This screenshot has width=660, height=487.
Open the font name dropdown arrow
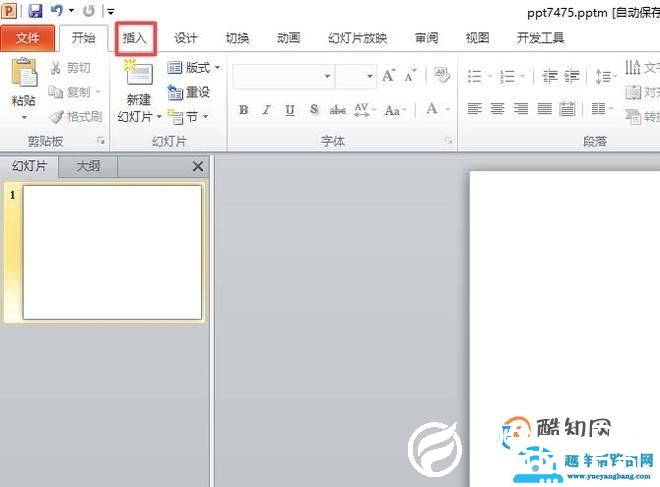point(327,77)
